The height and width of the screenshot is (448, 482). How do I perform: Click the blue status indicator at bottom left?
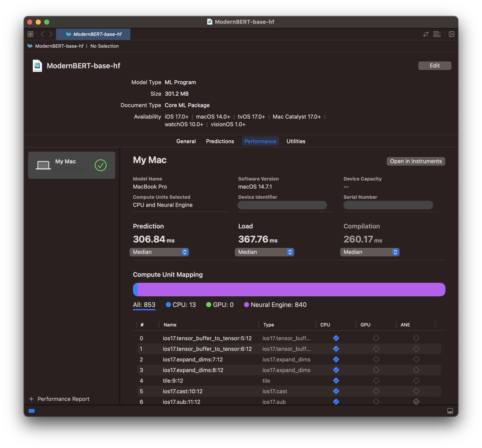click(32, 411)
